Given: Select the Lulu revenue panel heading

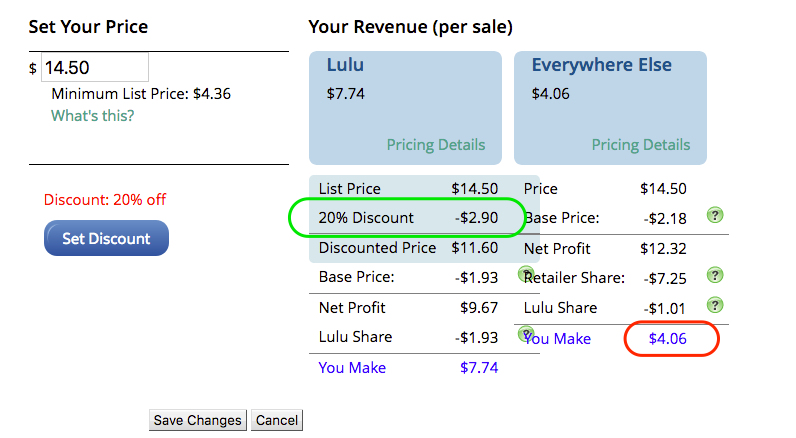Looking at the screenshot, I should [345, 65].
